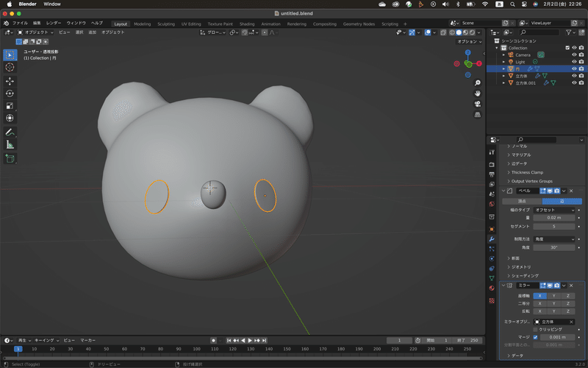Open the Physics properties tab

pyautogui.click(x=492, y=259)
